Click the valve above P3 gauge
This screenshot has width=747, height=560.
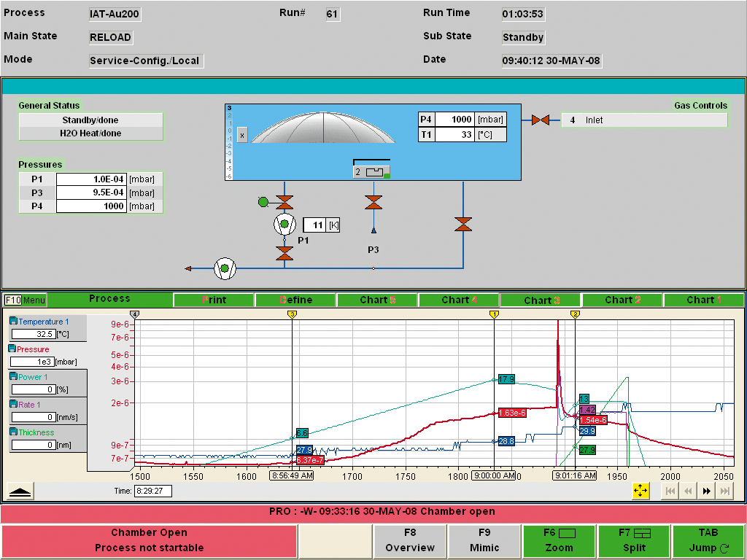pyautogui.click(x=373, y=202)
